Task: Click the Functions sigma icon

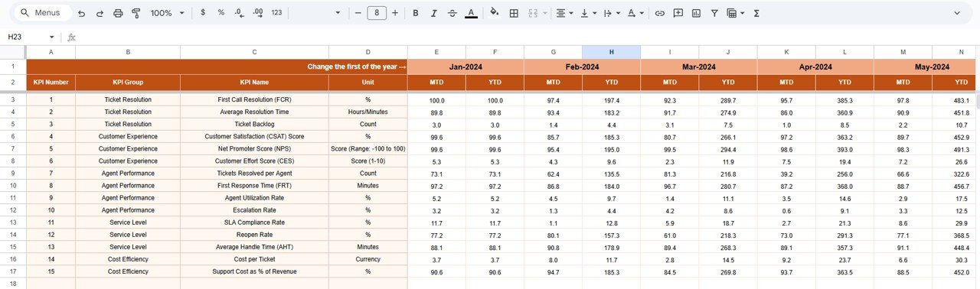Action: [x=756, y=13]
